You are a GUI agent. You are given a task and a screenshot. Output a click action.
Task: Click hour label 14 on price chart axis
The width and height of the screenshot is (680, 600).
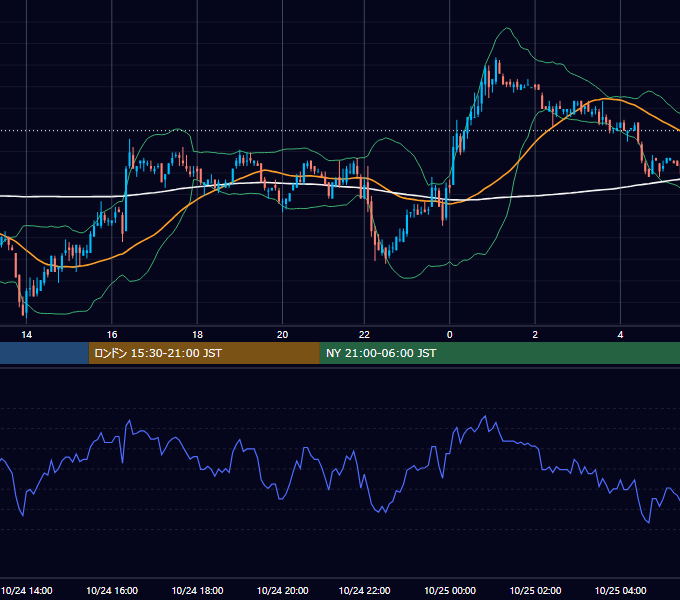(x=26, y=334)
